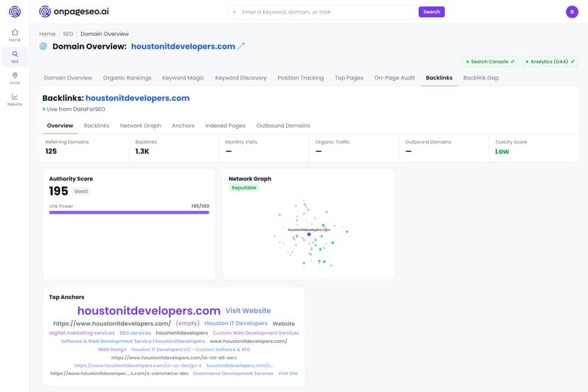Toggle the Search Console connection badge
Viewport: 588px width, 392px height.
[490, 62]
